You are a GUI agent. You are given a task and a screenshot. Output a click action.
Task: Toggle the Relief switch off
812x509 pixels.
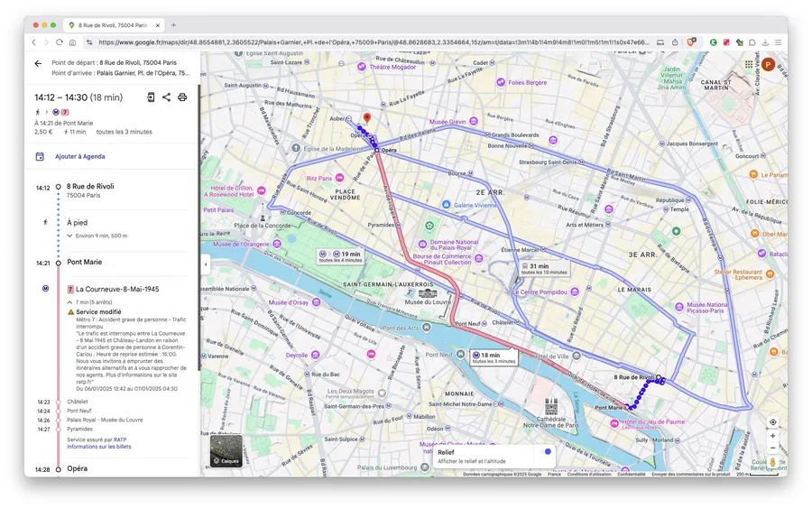pos(545,451)
